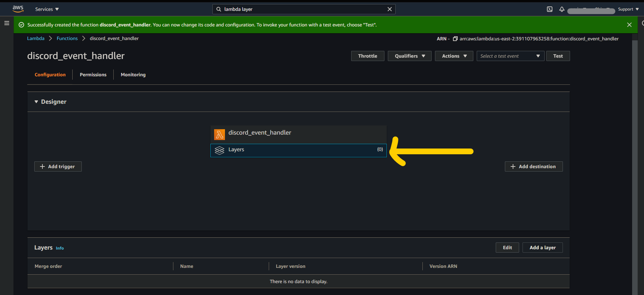Open the Select a test event dropdown

(510, 56)
